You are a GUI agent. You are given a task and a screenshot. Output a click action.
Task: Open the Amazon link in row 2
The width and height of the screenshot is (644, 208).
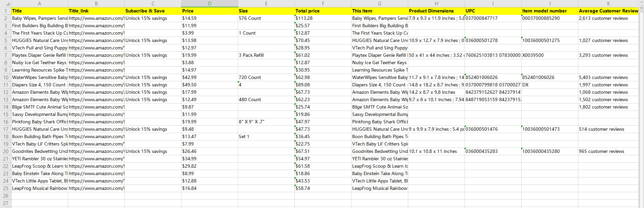click(96, 18)
